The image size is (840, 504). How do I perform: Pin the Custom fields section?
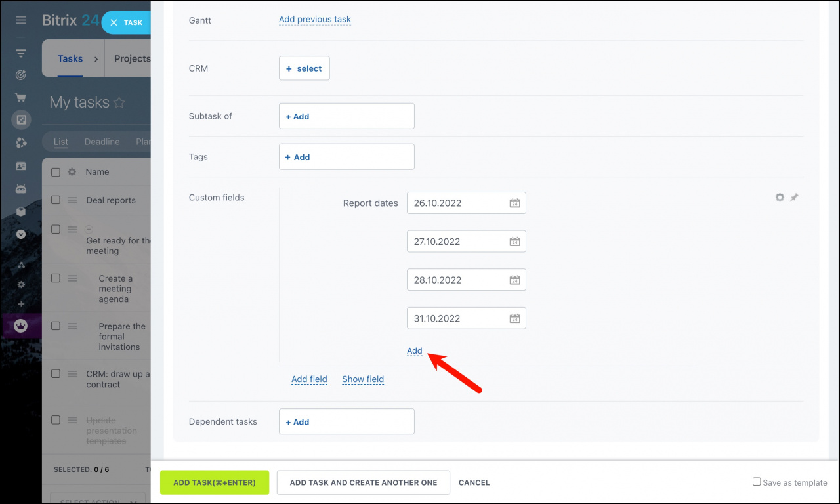coord(794,197)
